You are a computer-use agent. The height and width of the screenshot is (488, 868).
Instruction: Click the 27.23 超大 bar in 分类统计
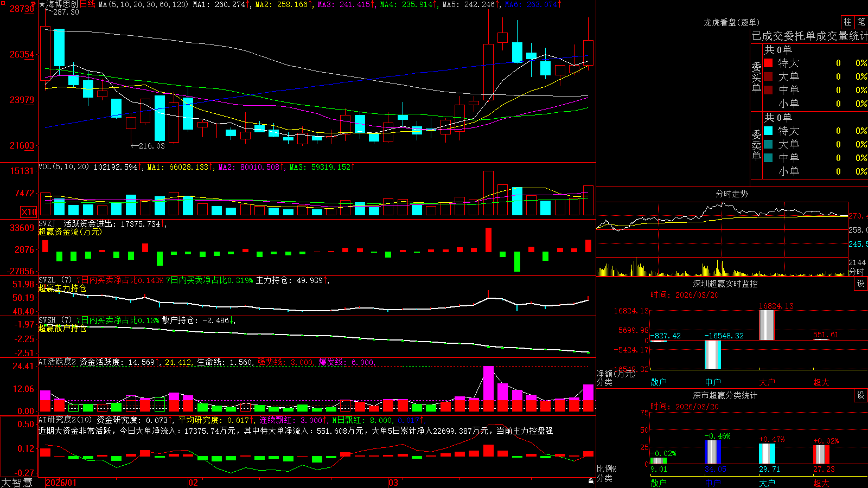(x=821, y=454)
